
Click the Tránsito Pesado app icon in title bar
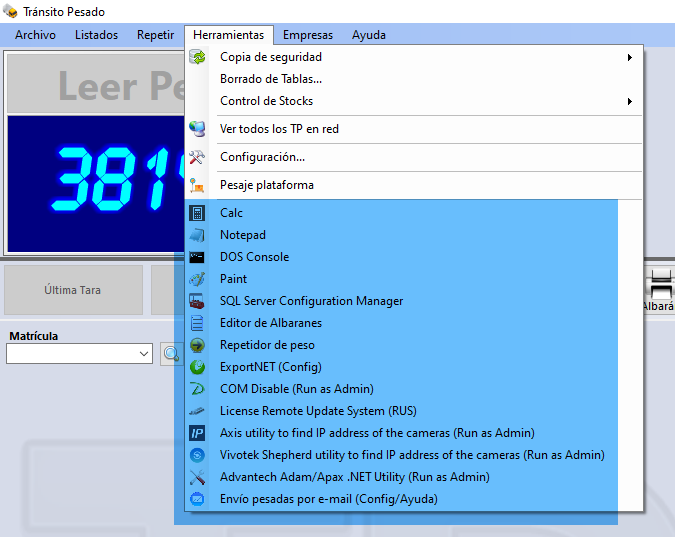click(10, 11)
